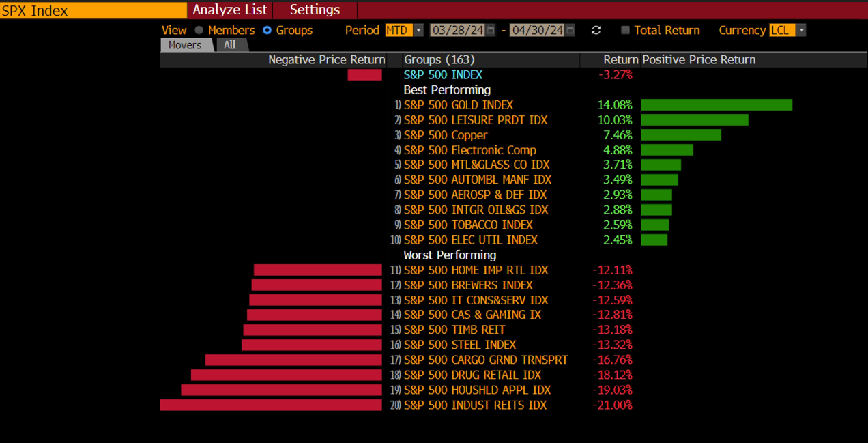Screen dimensions: 868x443
Task: Open S&P 500 HOUSHLD APPL IDX
Action: [x=477, y=390]
